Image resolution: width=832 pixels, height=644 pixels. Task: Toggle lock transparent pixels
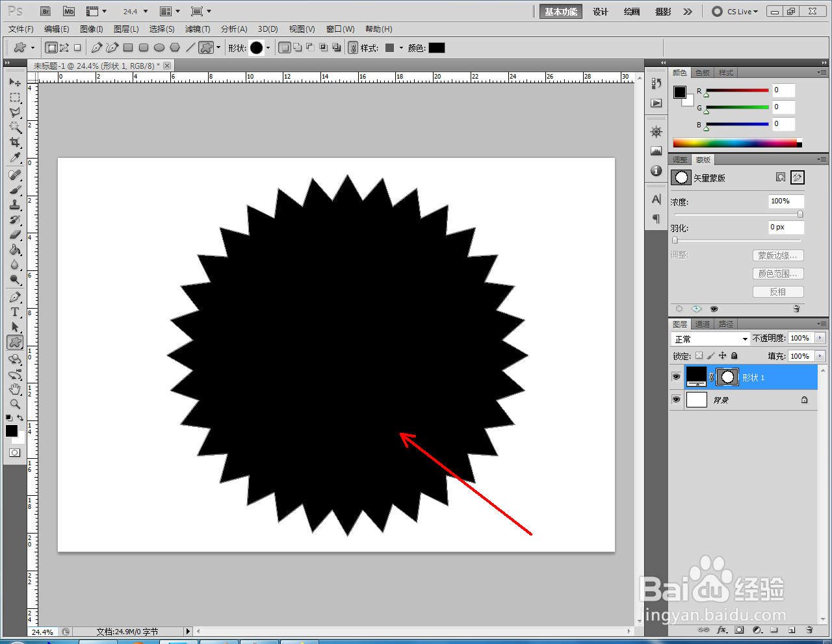pyautogui.click(x=699, y=355)
